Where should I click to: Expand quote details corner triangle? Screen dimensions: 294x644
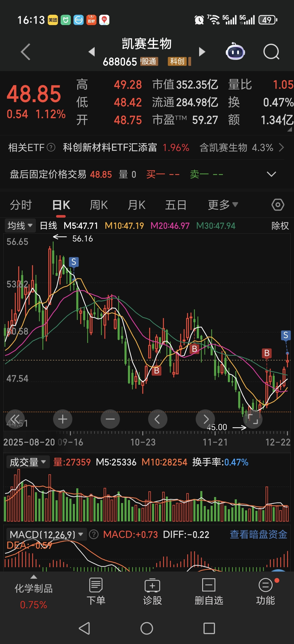click(289, 129)
